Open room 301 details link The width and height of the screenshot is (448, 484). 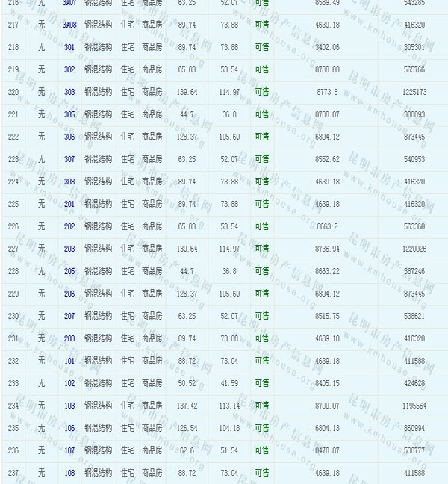(x=69, y=47)
